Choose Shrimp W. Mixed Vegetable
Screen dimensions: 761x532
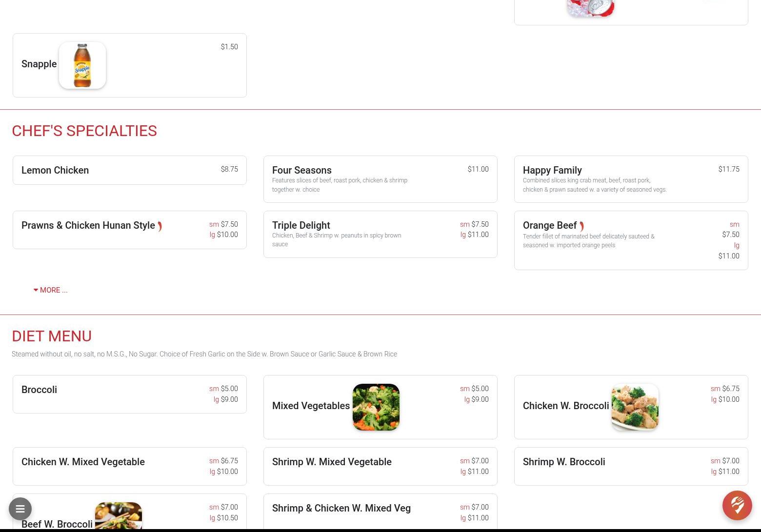(x=380, y=466)
